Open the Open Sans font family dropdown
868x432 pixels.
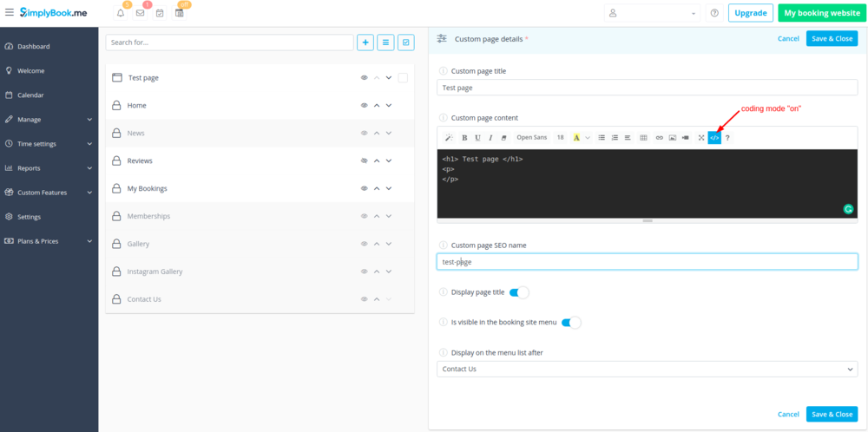[x=531, y=137]
